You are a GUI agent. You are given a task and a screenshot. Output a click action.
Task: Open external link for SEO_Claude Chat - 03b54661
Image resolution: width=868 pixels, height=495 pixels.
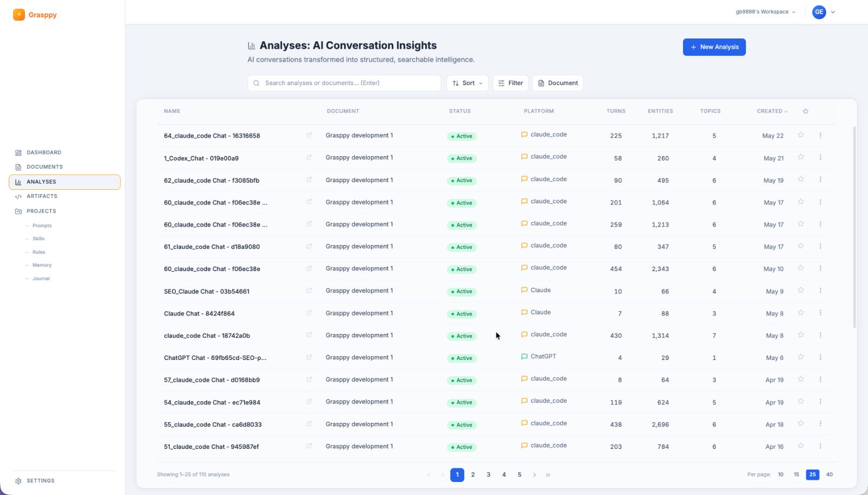pyautogui.click(x=309, y=291)
